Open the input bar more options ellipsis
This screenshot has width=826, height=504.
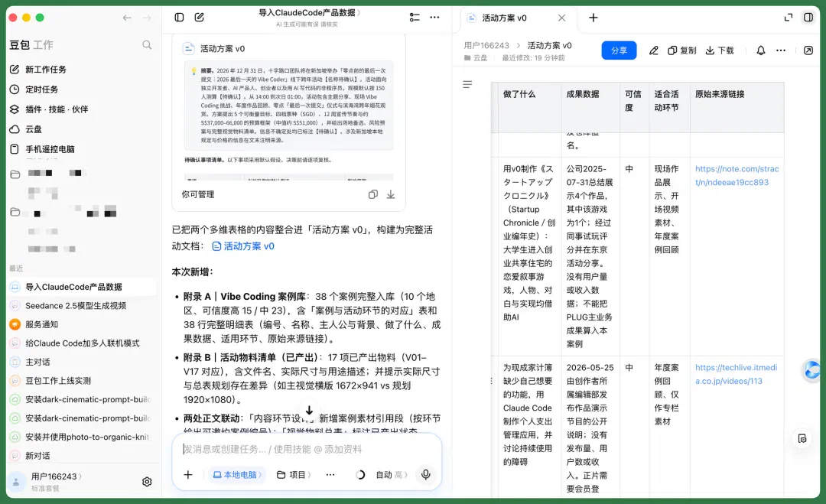click(x=330, y=474)
